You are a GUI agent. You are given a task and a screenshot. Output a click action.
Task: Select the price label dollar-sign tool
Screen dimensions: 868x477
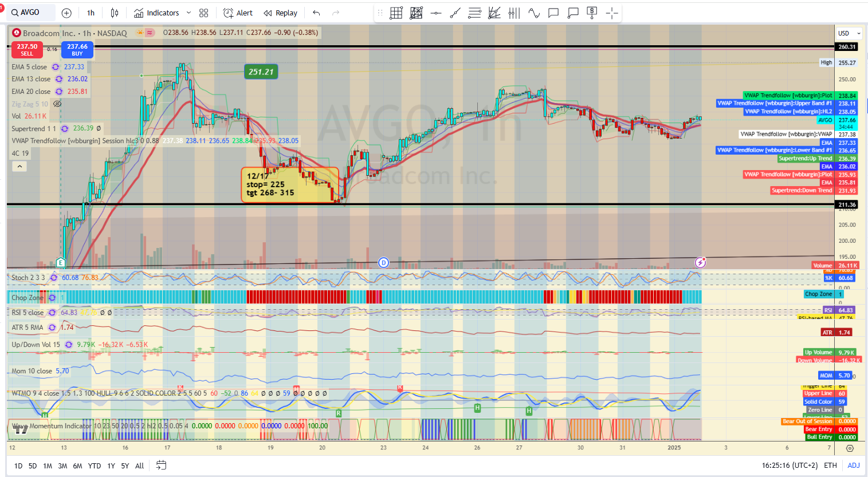(x=592, y=13)
